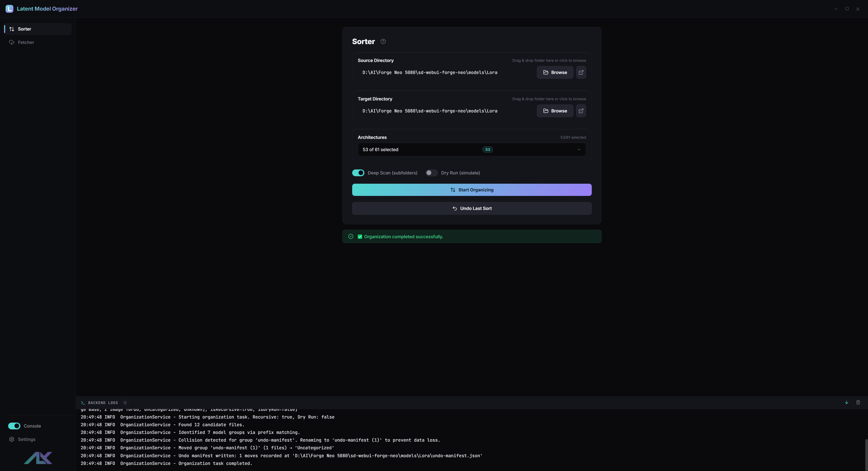868x471 pixels.
Task: Click the Source Directory drag & drop hint
Action: [x=549, y=61]
